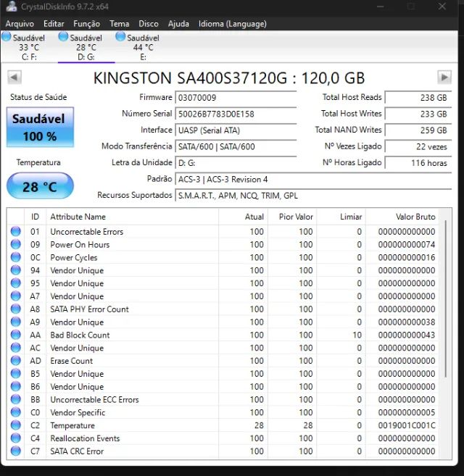Click the status icon for Reallocation Events row
The width and height of the screenshot is (464, 476).
click(15, 438)
